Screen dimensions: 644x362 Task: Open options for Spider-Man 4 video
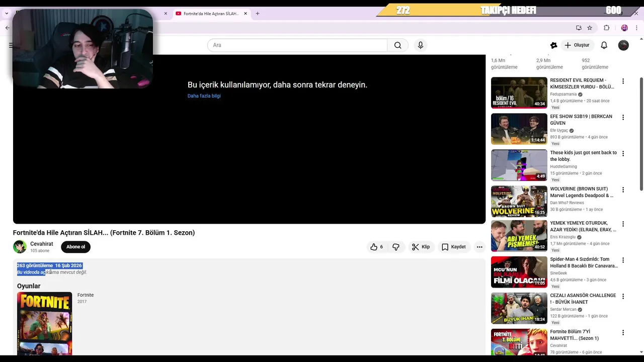(x=623, y=260)
